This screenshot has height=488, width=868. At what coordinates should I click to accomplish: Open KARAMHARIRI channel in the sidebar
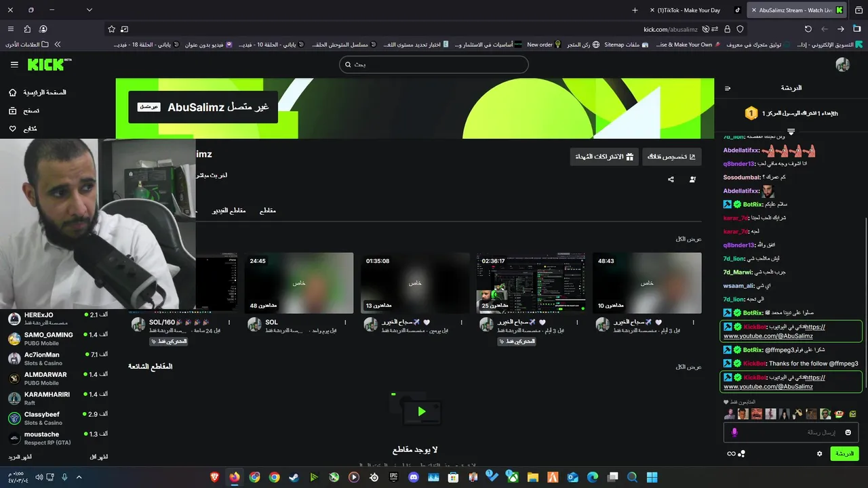(x=58, y=399)
